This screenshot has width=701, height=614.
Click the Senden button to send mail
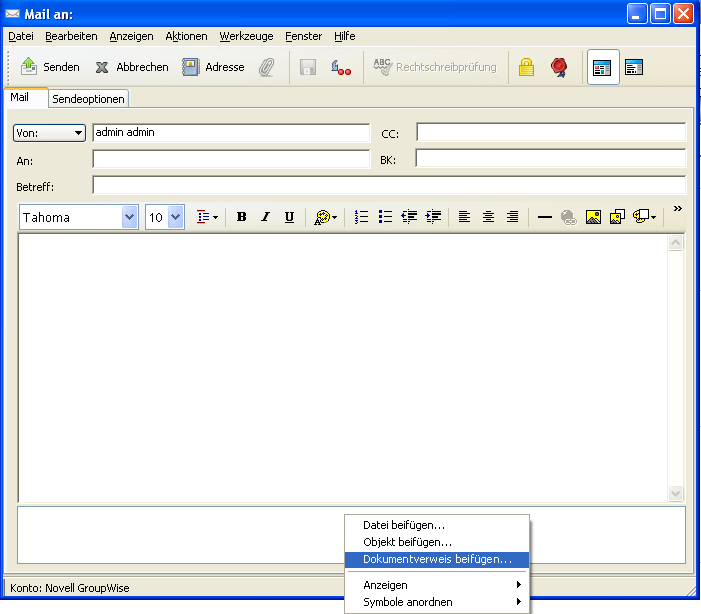click(x=50, y=67)
